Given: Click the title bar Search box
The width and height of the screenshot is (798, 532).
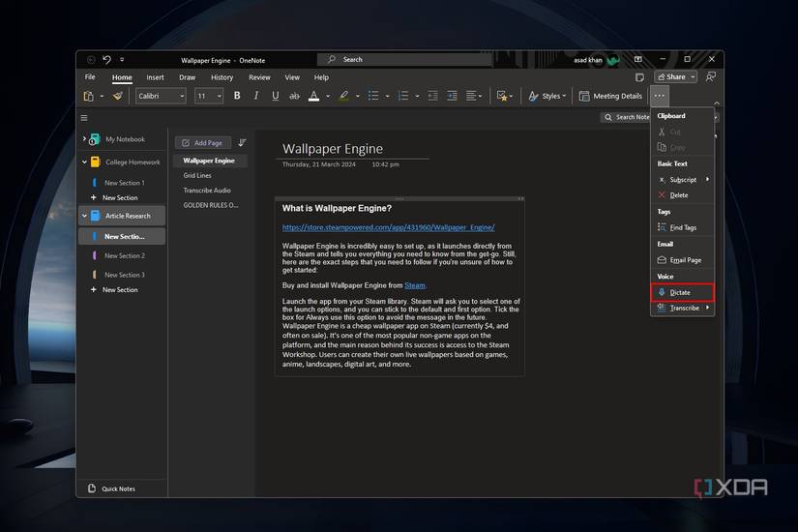Looking at the screenshot, I should point(404,60).
